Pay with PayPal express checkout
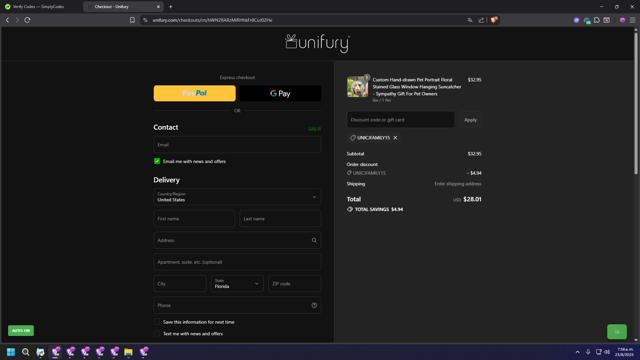640x360 pixels. 195,93
